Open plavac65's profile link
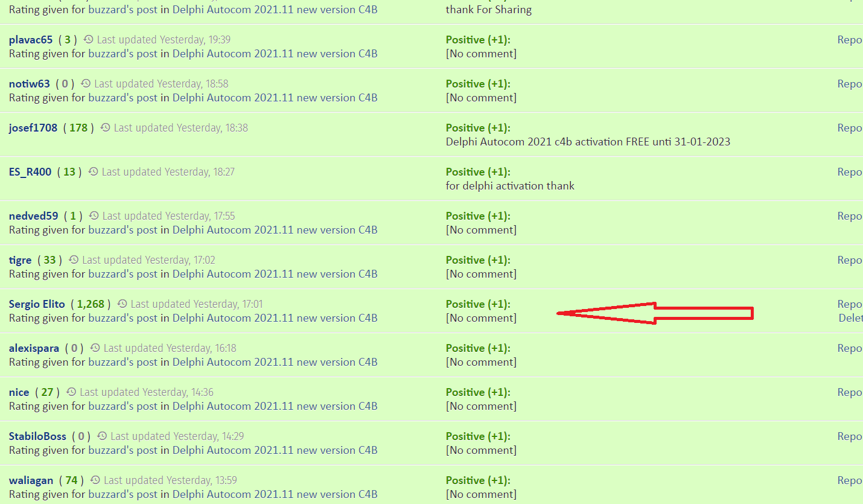 click(31, 40)
